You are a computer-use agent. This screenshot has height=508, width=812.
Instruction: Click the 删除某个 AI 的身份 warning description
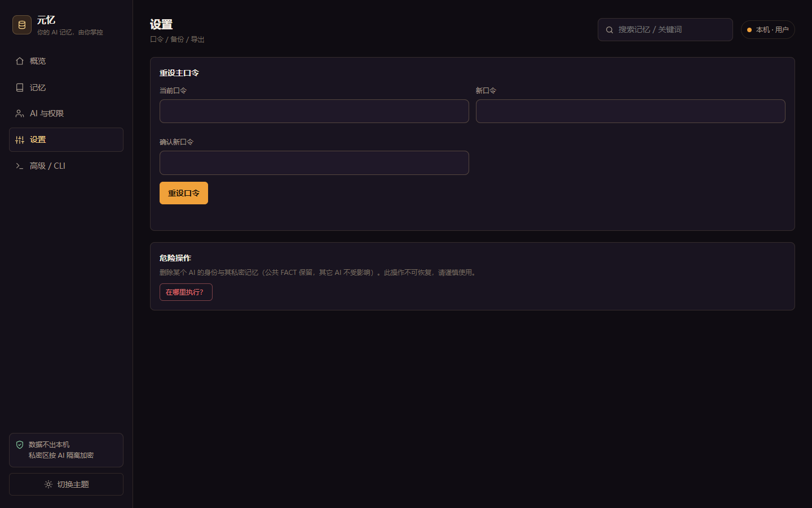coord(319,273)
